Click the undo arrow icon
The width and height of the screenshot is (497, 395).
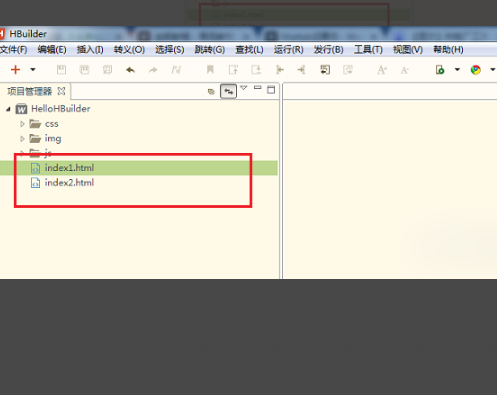coord(130,70)
